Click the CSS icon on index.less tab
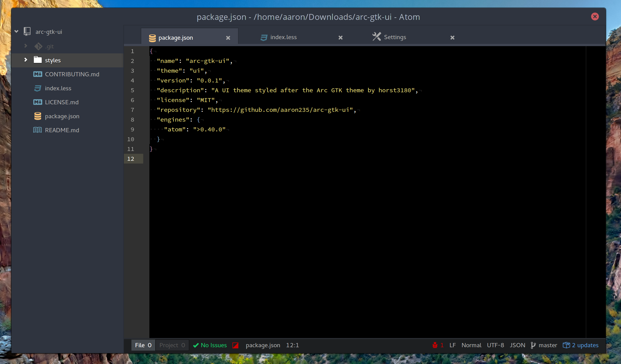 coord(264,37)
